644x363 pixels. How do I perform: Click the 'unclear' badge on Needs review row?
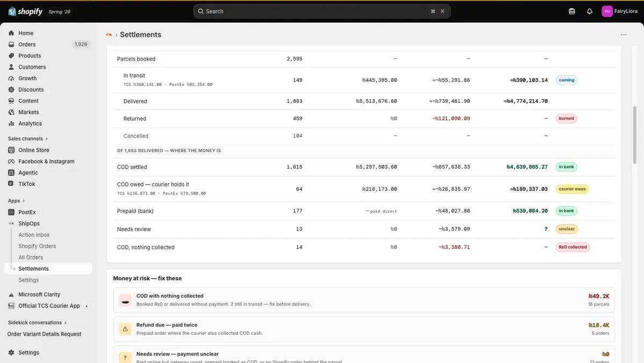pos(567,229)
